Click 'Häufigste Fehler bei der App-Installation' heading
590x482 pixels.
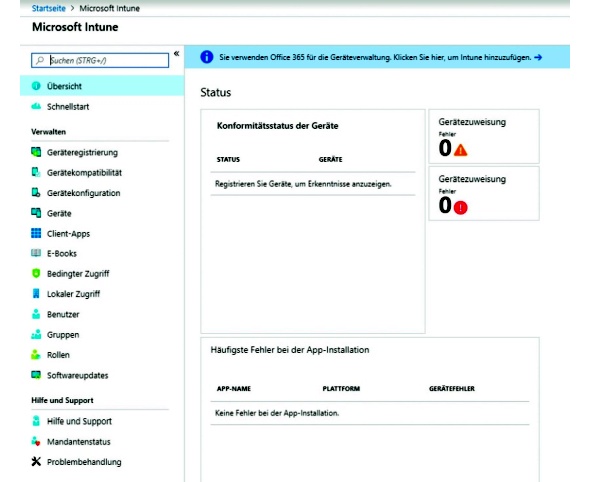[x=290, y=350]
